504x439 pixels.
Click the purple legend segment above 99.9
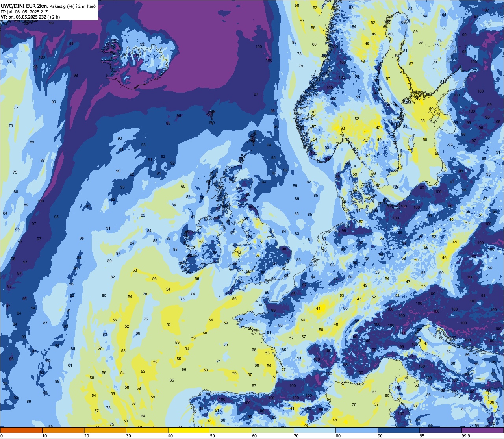coord(482,430)
